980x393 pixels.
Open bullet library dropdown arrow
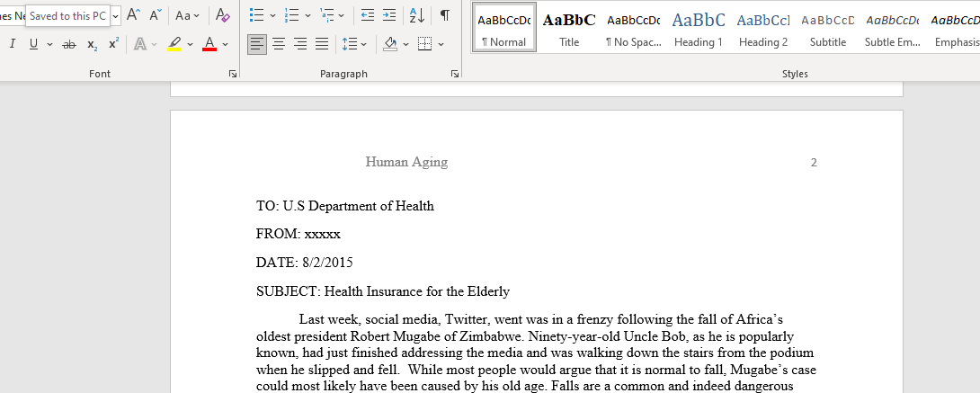click(272, 15)
